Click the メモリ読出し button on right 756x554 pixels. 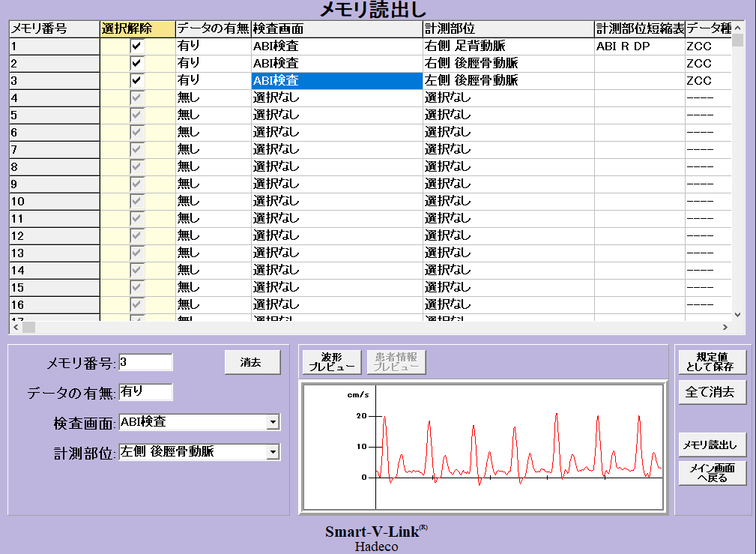coord(711,445)
